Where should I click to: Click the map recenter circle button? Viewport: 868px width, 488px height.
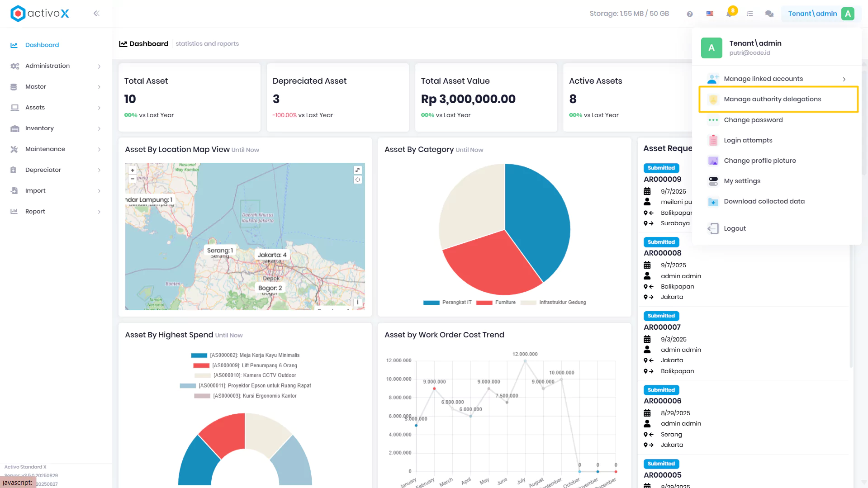pyautogui.click(x=358, y=180)
